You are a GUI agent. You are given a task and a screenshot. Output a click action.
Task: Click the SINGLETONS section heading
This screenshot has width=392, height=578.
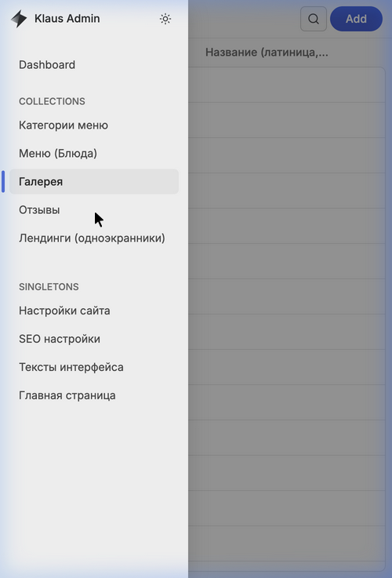click(49, 287)
